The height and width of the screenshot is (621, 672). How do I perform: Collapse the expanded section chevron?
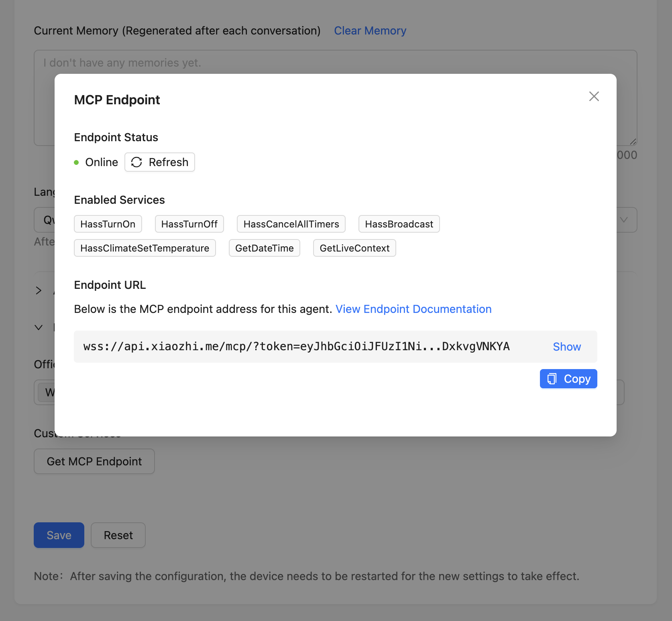39,327
